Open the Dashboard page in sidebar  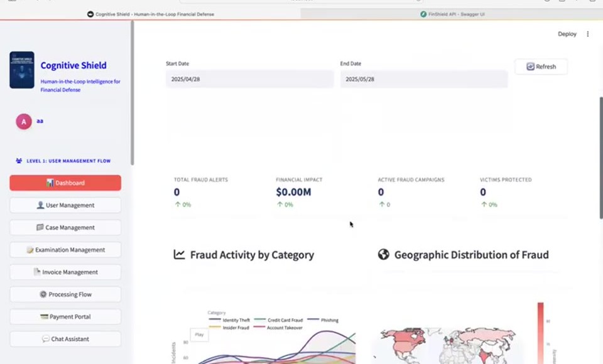[x=65, y=183]
